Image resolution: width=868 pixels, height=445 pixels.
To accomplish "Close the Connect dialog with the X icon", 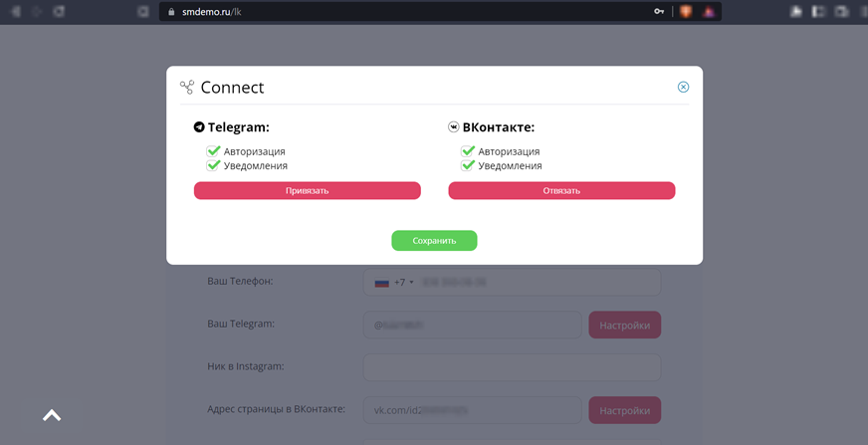I will [x=683, y=87].
